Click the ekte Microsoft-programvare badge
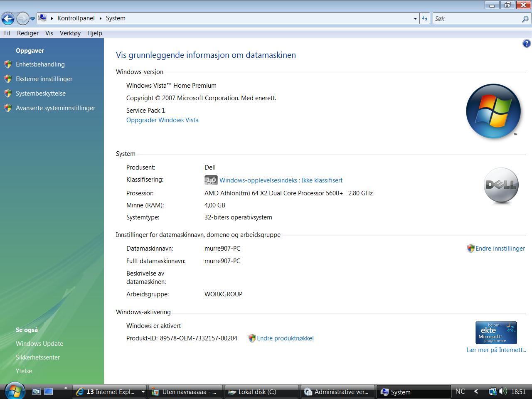This screenshot has width=532, height=399. 496,332
